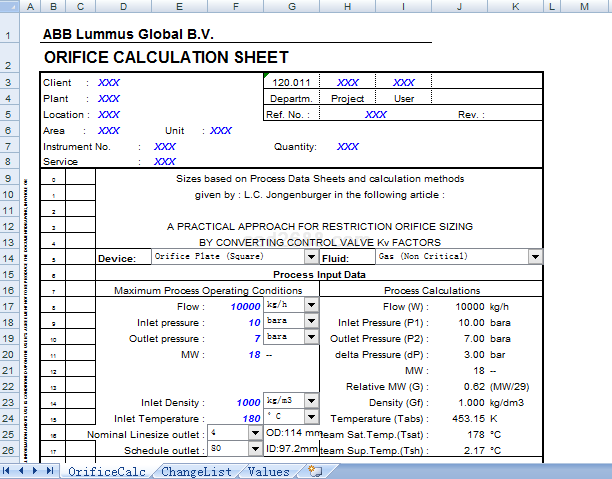
Task: Jump to last sheet using navigation arrow
Action: click(x=51, y=471)
